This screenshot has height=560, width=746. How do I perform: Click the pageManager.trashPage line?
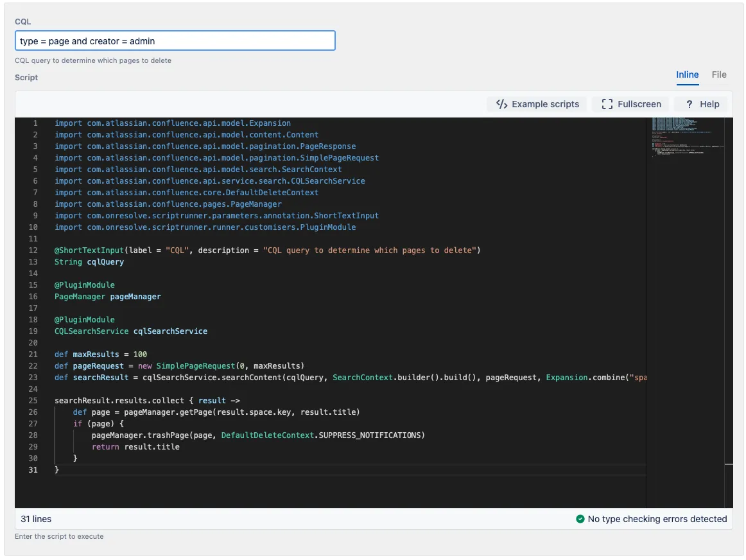pyautogui.click(x=258, y=435)
